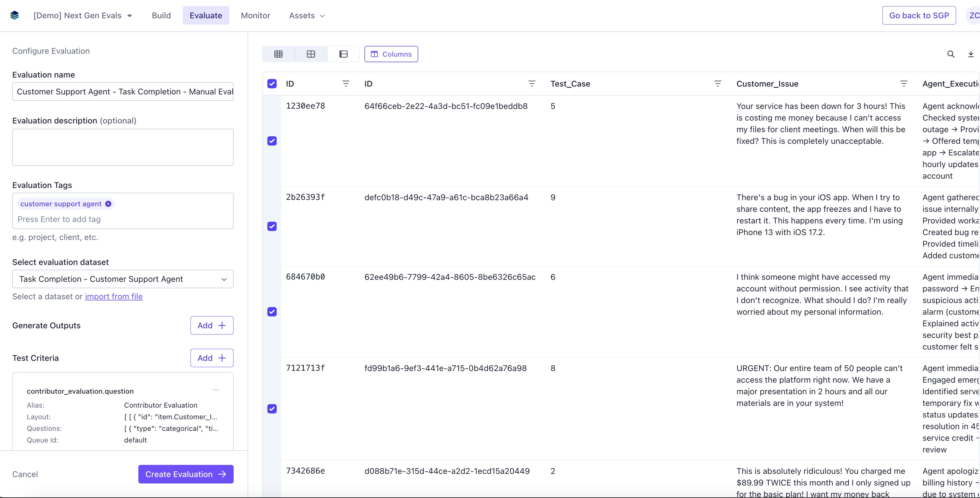The height and width of the screenshot is (498, 980).
Task: Focus the Evaluation name field
Action: 123,92
